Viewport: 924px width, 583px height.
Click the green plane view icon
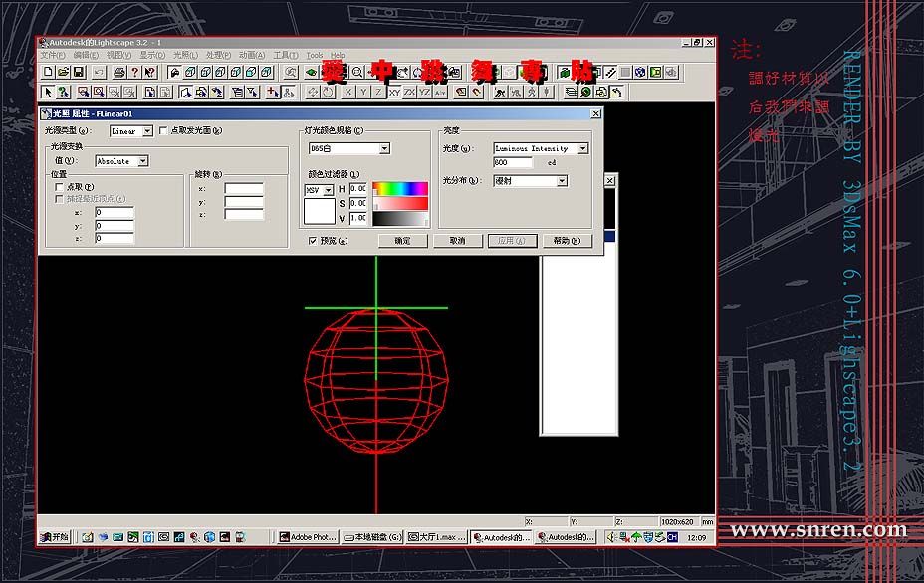coord(311,72)
